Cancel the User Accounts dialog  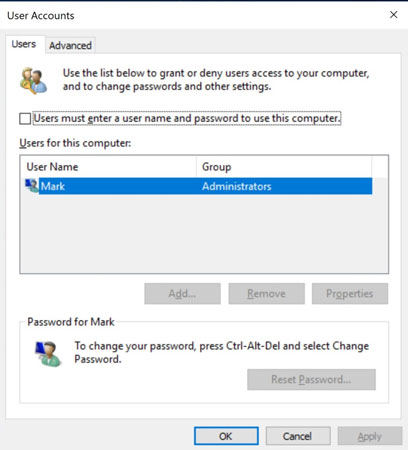(298, 436)
